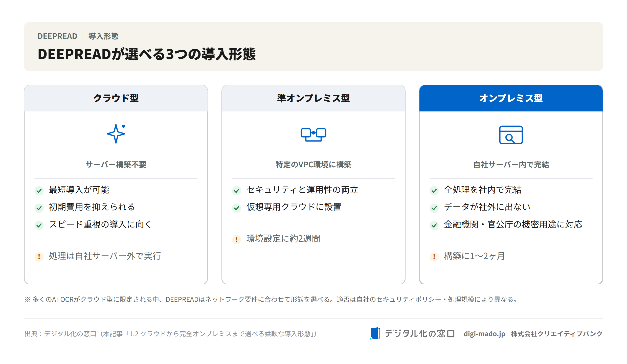Click the 特定のVPC環境に構築 subtitle

point(313,165)
